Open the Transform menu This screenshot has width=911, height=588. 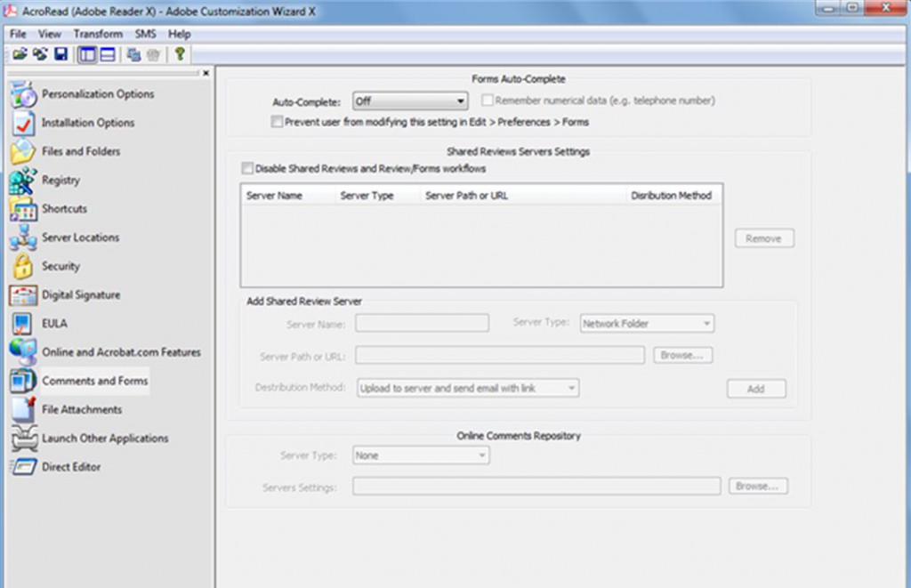pyautogui.click(x=98, y=34)
